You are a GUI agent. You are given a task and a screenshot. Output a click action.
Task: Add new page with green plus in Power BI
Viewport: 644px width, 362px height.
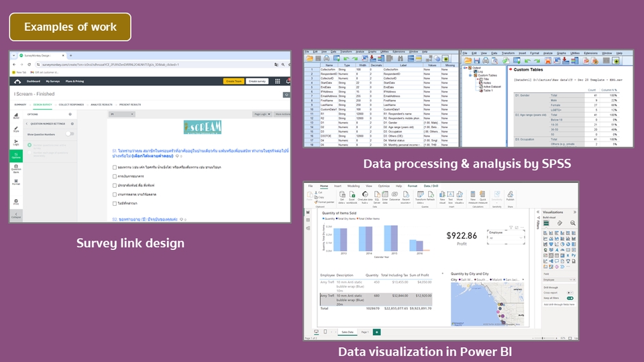pos(376,332)
